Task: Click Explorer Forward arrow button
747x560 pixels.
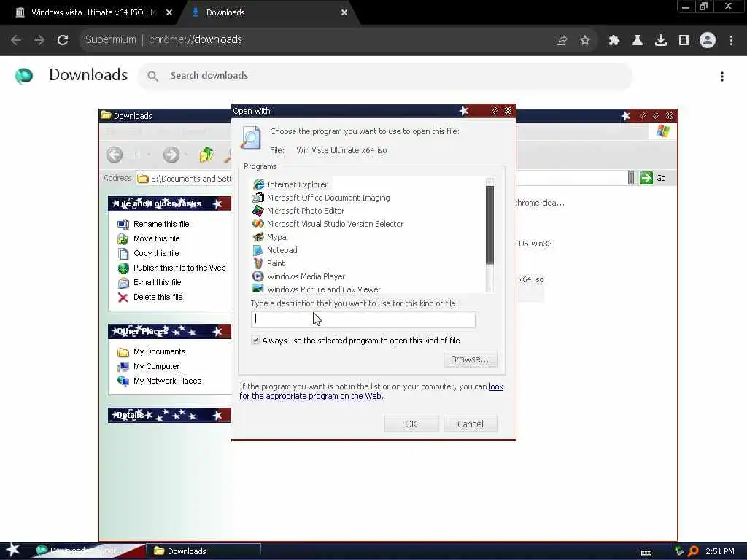Action: pyautogui.click(x=171, y=155)
